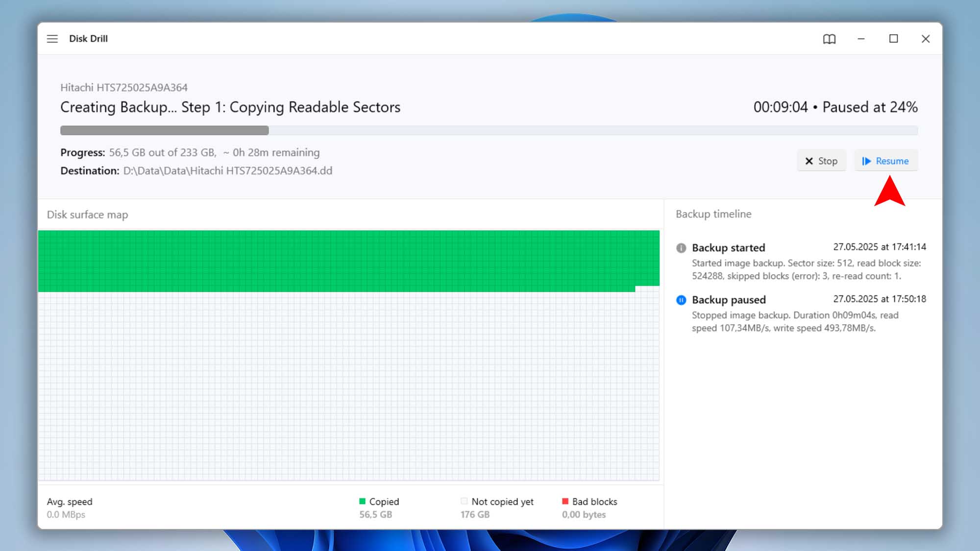The image size is (980, 551).
Task: Click the red Bad blocks swatch
Action: tap(565, 501)
